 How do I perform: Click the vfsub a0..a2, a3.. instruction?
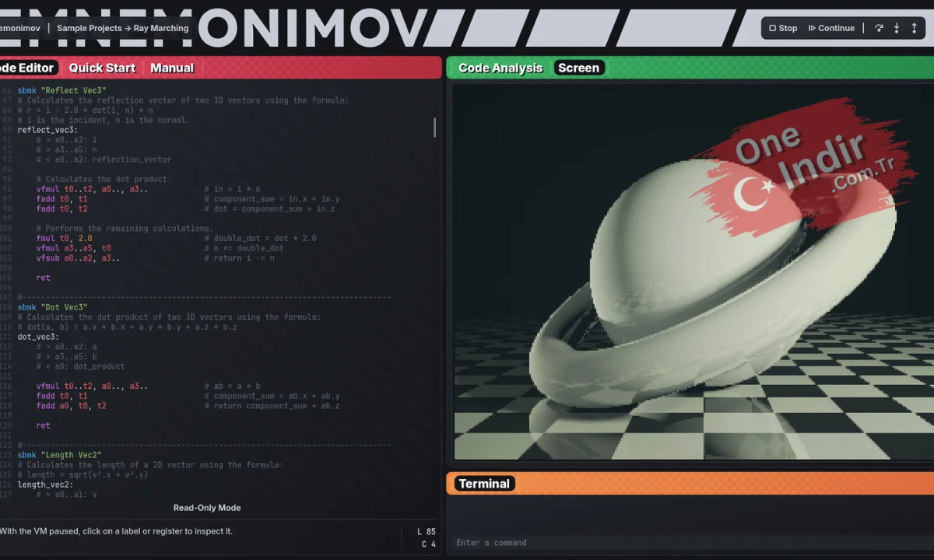(x=78, y=257)
